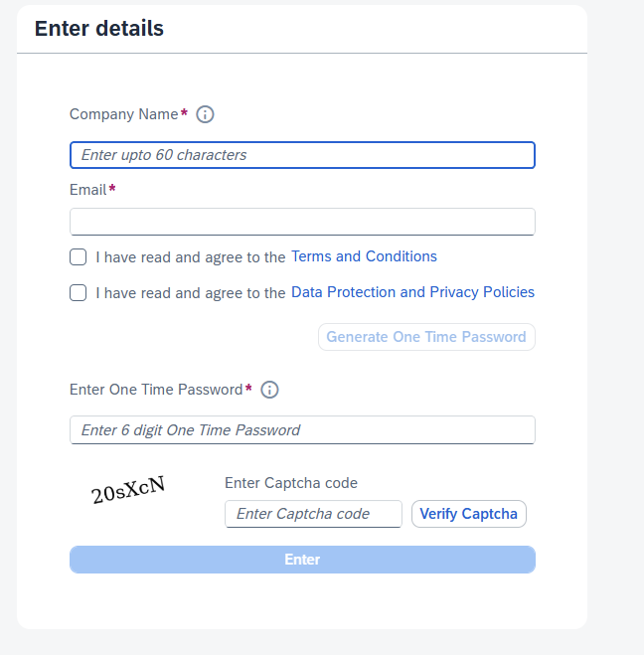
Task: Tick the Data Protection and Privacy checkbox
Action: [79, 293]
